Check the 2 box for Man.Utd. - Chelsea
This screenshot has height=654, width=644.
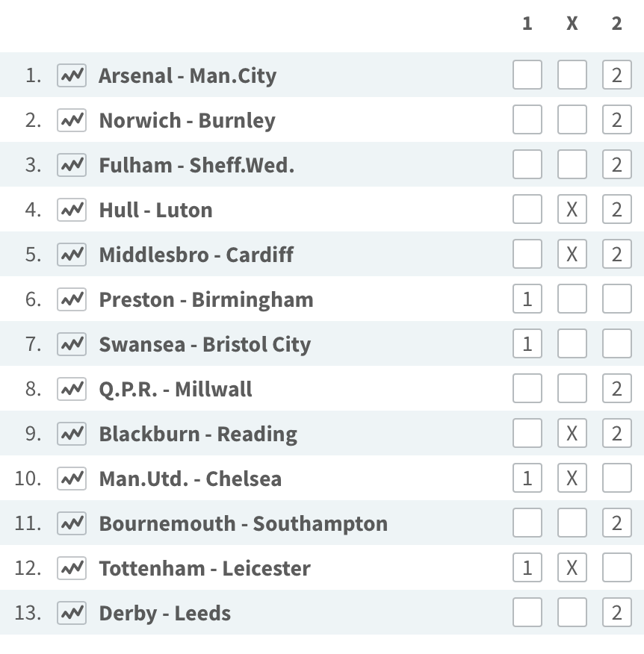pyautogui.click(x=617, y=478)
